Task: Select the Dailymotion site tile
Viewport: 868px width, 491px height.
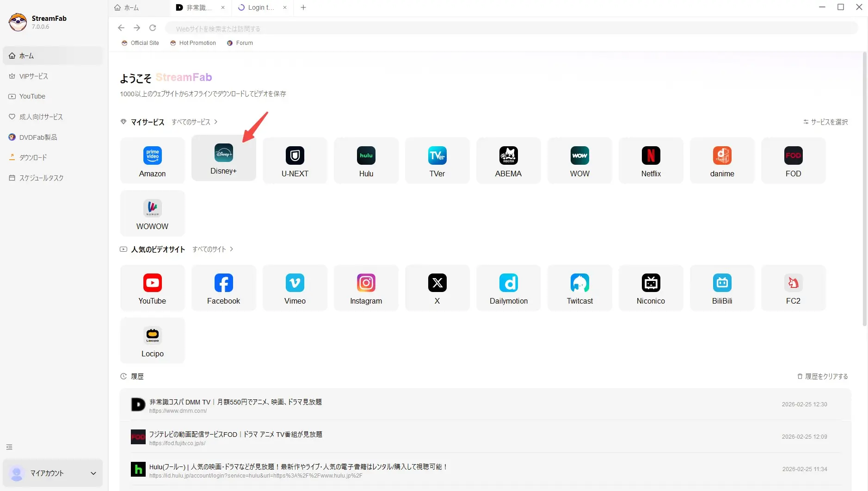Action: [x=508, y=288]
